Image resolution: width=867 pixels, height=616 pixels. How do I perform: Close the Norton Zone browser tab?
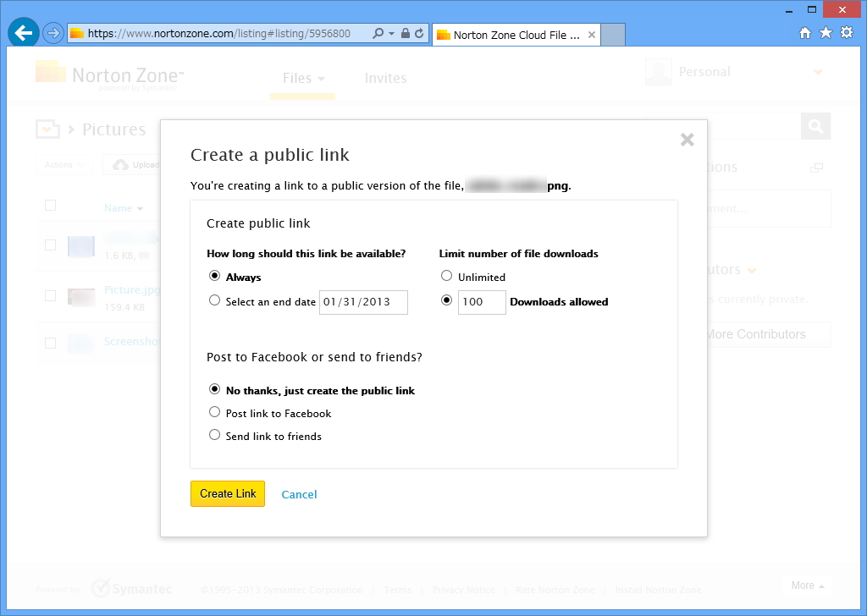592,35
